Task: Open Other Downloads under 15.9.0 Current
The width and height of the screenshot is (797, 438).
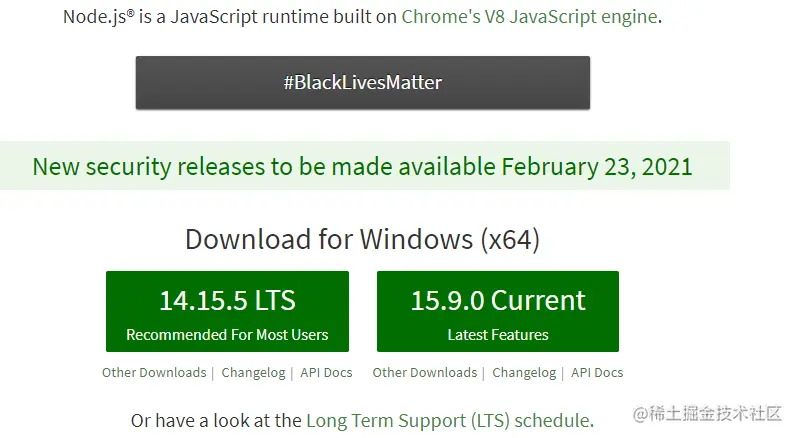Action: (425, 372)
